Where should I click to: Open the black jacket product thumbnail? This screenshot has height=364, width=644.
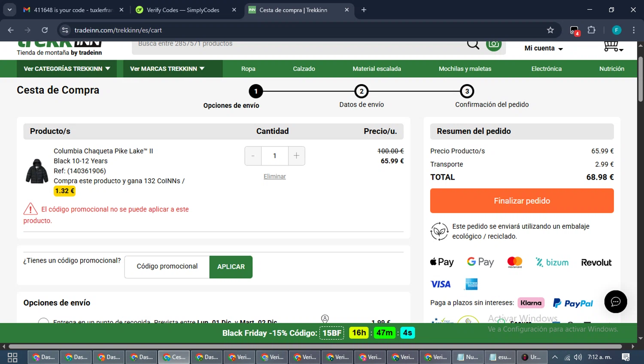[37, 171]
